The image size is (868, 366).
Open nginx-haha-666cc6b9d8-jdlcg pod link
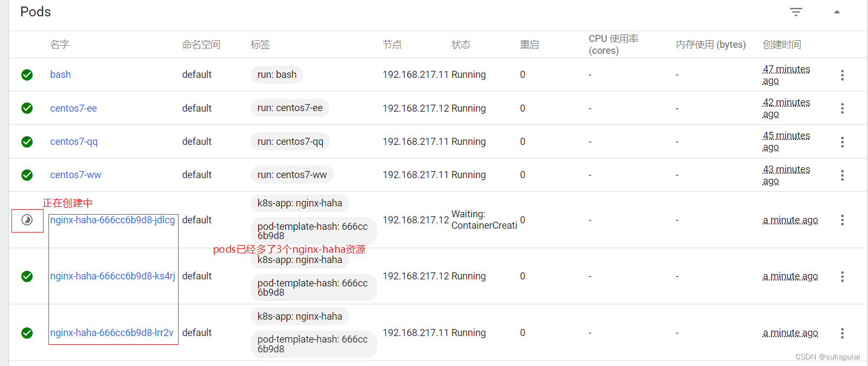(x=112, y=220)
